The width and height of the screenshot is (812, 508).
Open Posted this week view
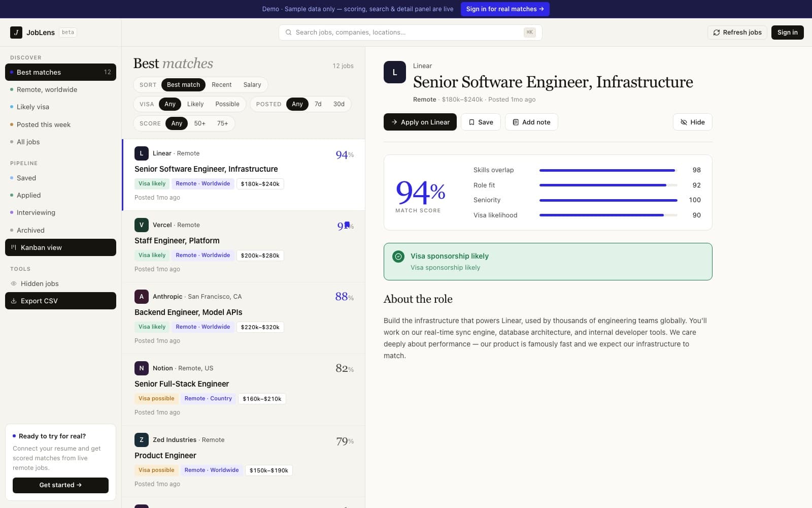click(x=60, y=124)
